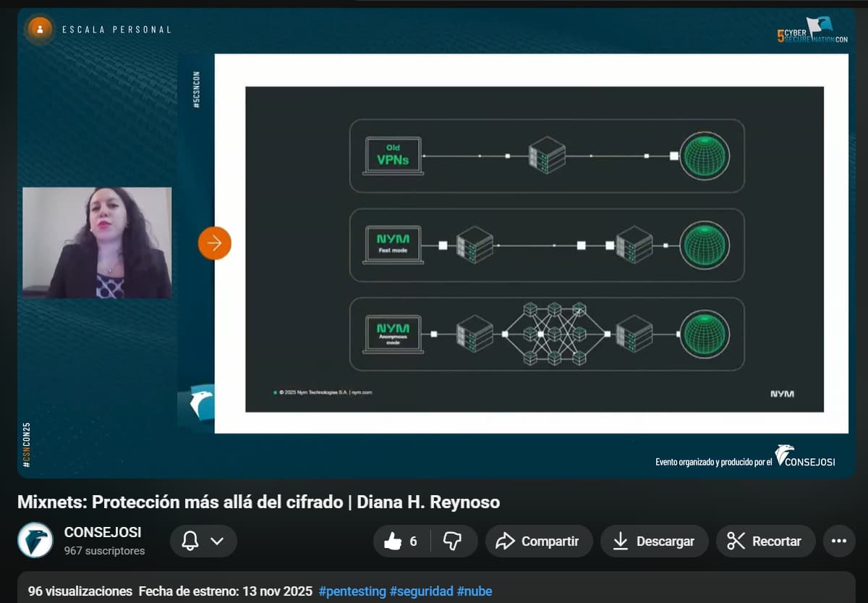Open the #nube hashtag
This screenshot has height=603, width=868.
[x=475, y=591]
